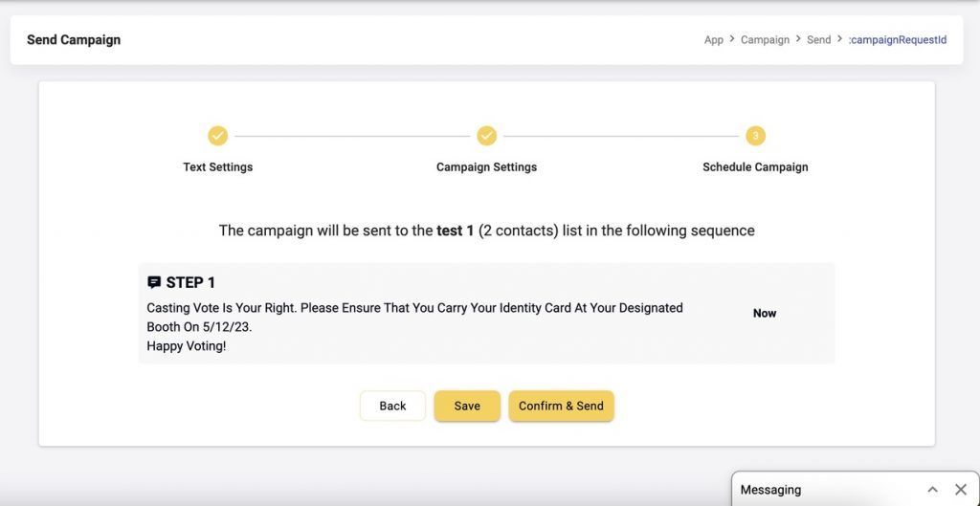Go to the Campaign breadcrumb link
Image resolution: width=980 pixels, height=506 pixels.
[x=765, y=40]
